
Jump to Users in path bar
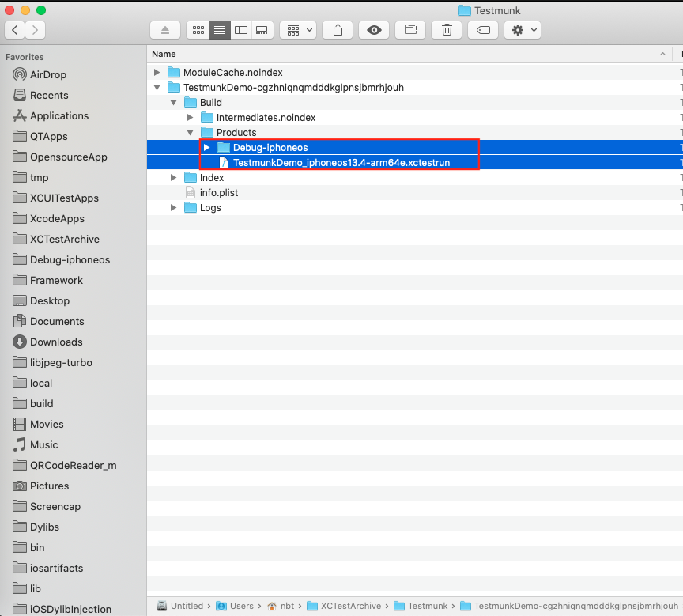pos(235,606)
